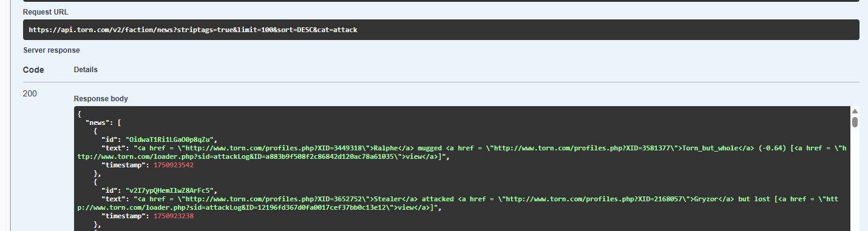
Task: Select the timestamp value 1750923238
Action: tap(174, 216)
